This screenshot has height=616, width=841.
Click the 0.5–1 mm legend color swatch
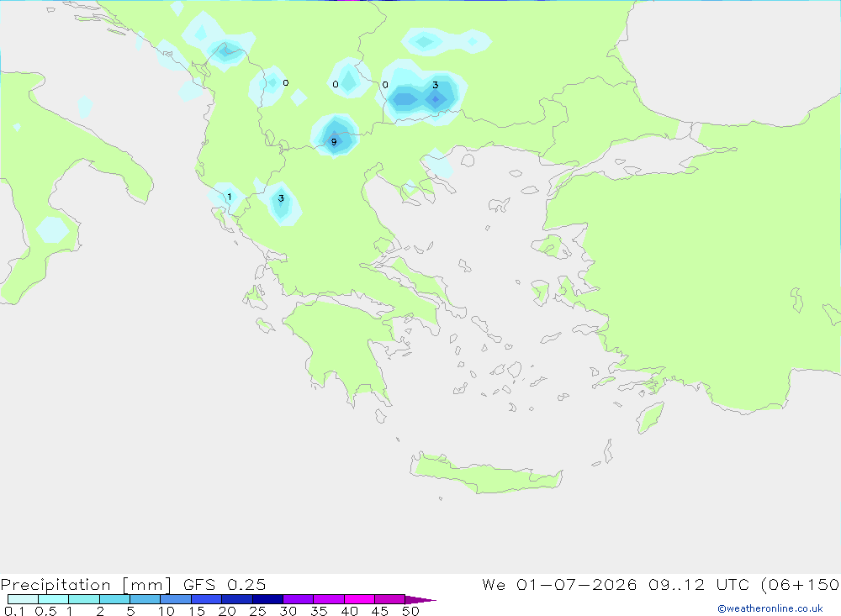click(54, 599)
